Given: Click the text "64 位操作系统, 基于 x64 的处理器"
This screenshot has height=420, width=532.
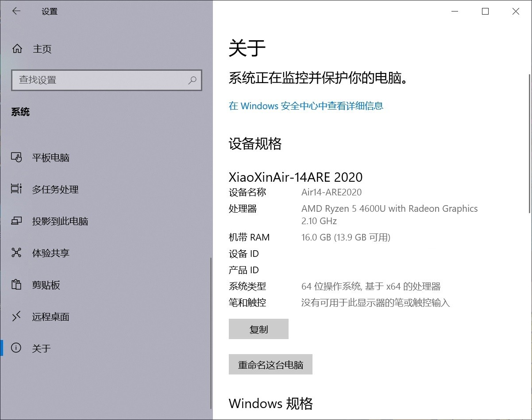Looking at the screenshot, I should (371, 286).
